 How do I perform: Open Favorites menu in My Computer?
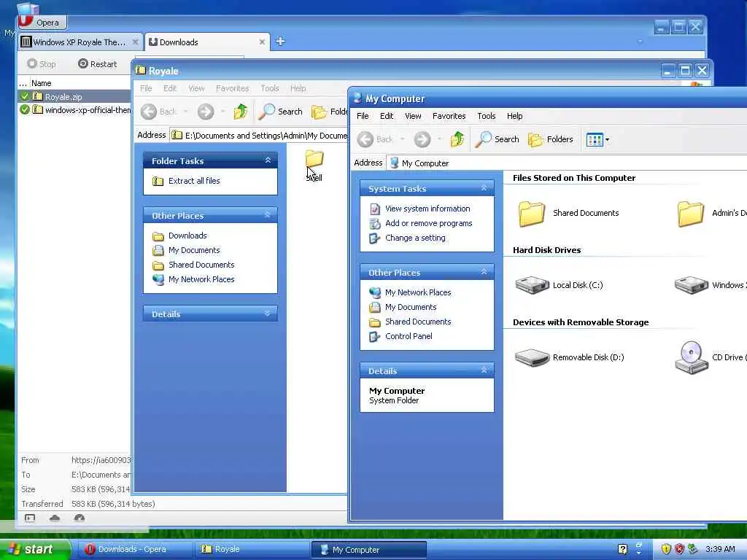449,116
